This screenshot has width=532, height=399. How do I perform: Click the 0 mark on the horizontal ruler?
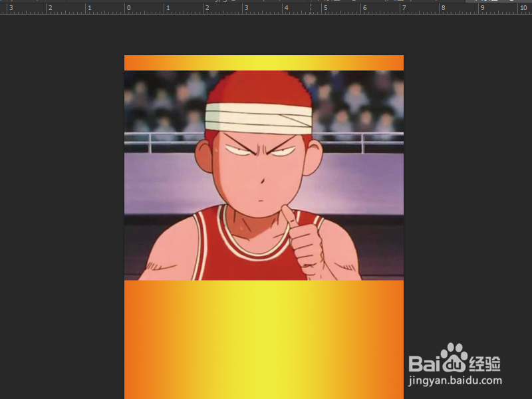coord(128,8)
